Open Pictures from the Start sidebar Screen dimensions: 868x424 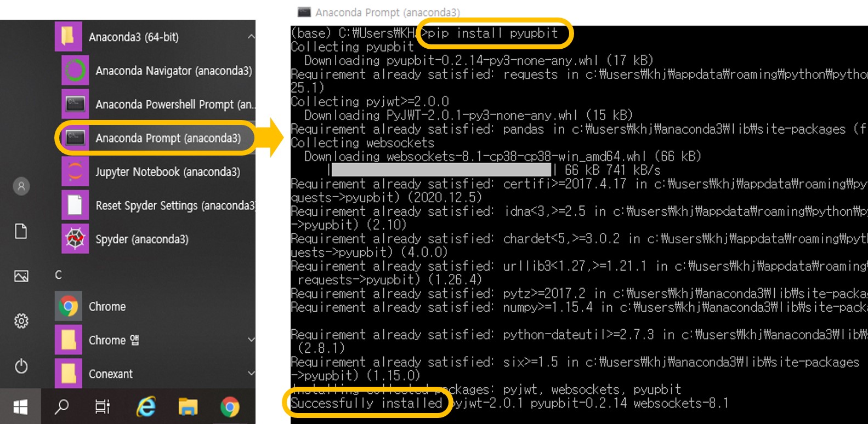click(x=21, y=276)
